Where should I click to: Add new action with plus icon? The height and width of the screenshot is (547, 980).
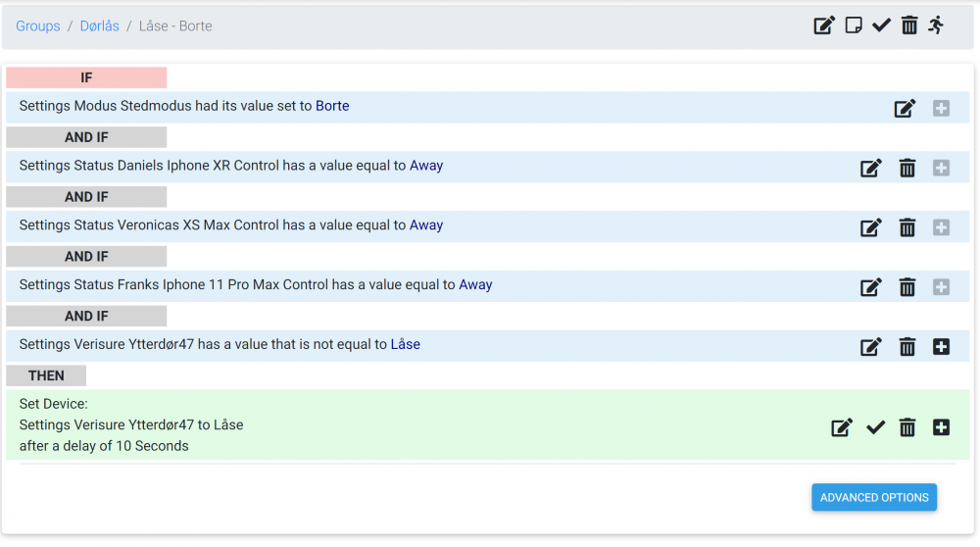click(x=941, y=427)
